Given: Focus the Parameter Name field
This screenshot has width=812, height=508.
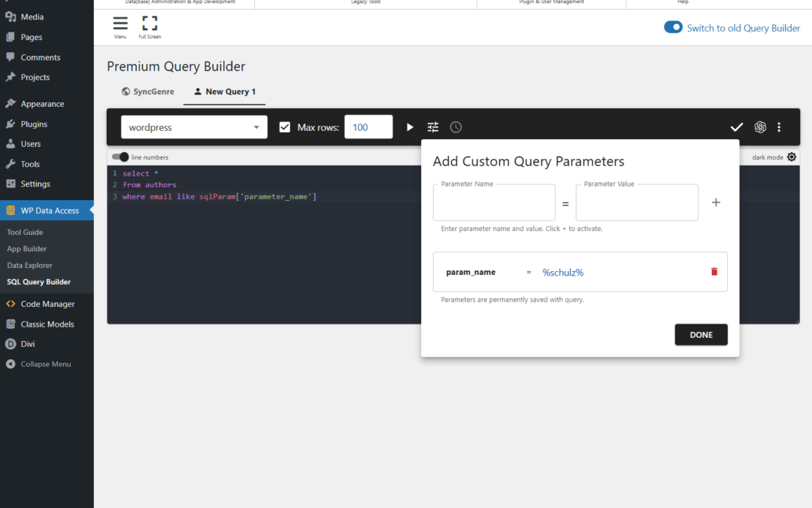Looking at the screenshot, I should click(494, 202).
